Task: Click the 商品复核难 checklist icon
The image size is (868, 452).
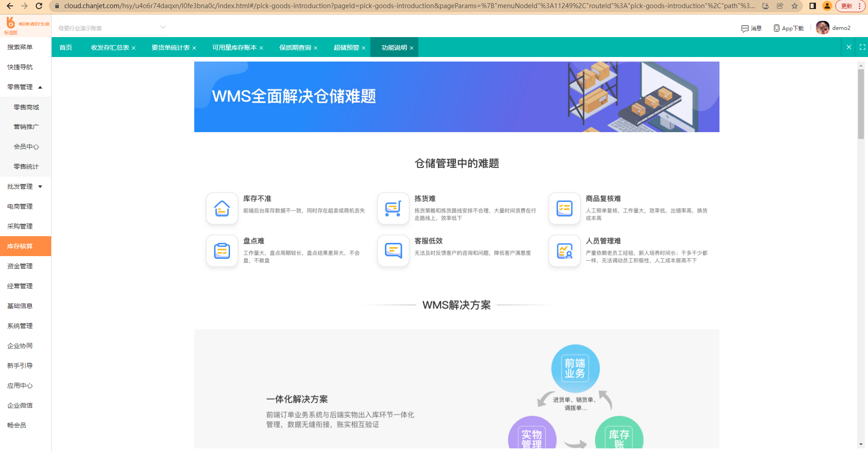Action: pos(564,209)
